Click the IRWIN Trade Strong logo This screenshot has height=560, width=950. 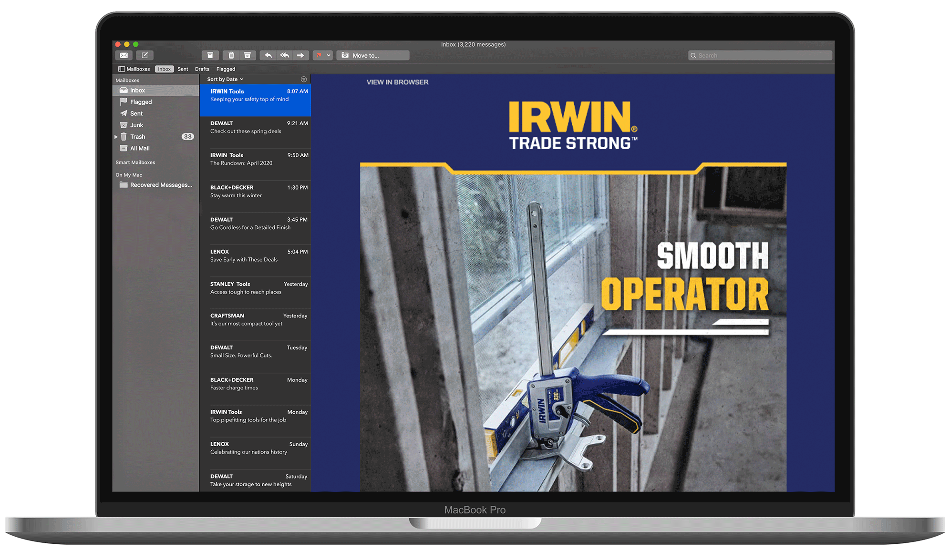coord(573,125)
